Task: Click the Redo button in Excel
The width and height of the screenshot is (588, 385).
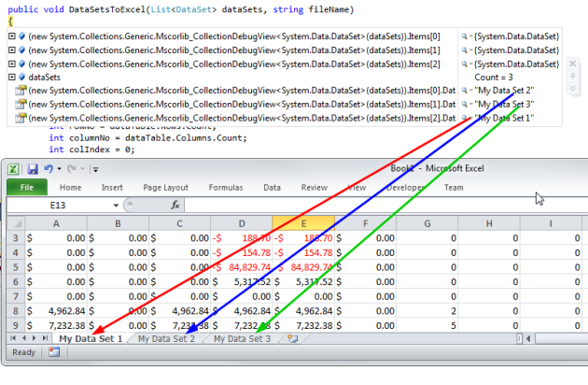Action: [72, 169]
